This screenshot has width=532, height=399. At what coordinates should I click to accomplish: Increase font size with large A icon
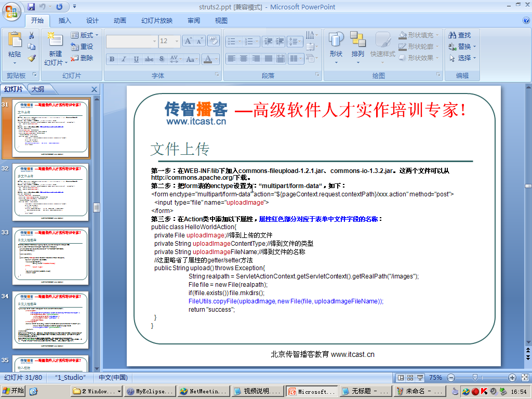click(x=188, y=41)
